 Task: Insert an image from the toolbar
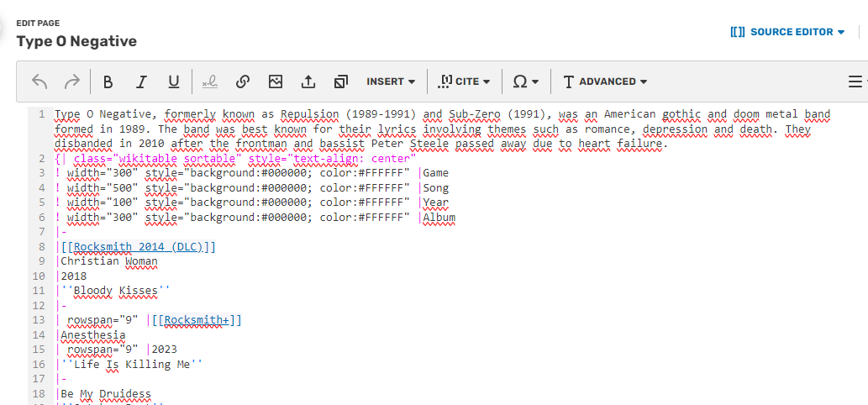[x=275, y=82]
